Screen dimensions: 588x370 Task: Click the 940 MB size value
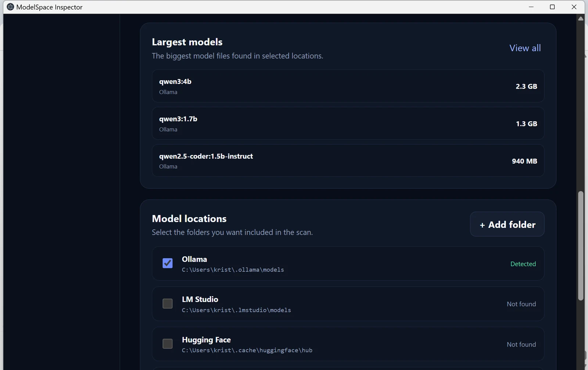click(x=524, y=161)
